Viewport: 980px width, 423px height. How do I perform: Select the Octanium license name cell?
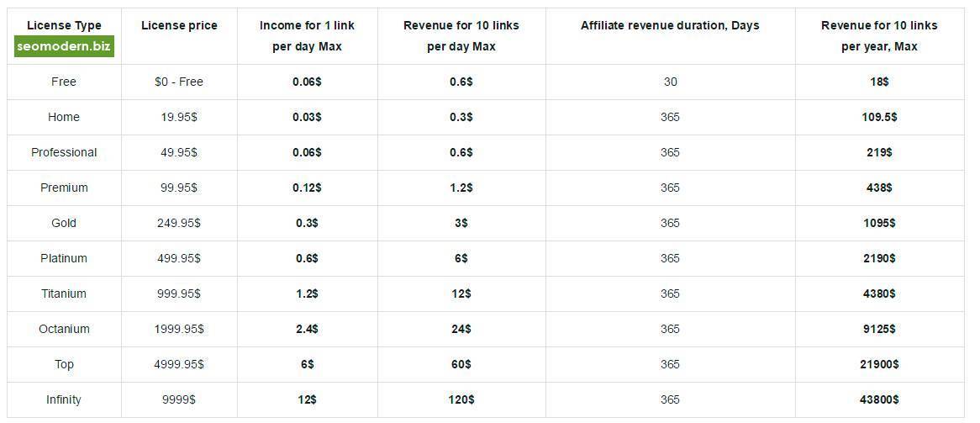pos(64,329)
